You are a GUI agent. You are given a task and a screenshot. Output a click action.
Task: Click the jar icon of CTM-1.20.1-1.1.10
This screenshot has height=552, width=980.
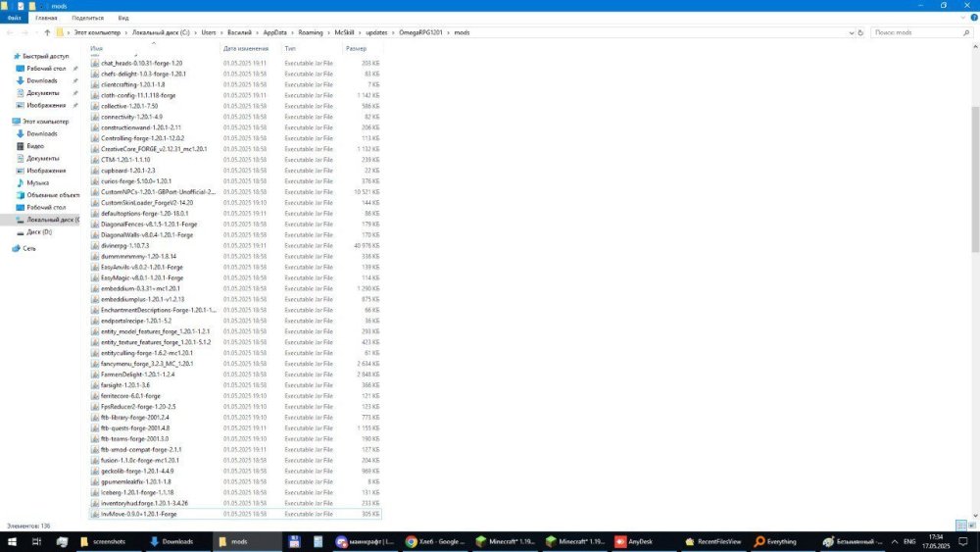click(x=95, y=160)
